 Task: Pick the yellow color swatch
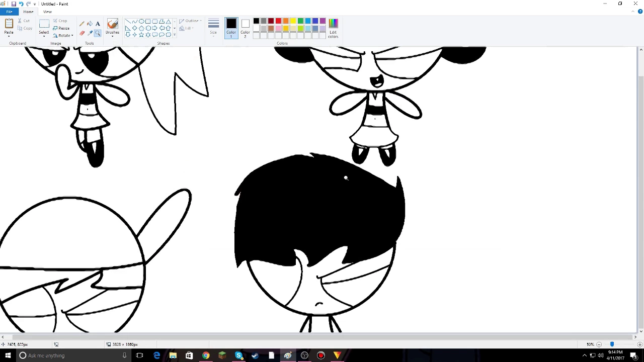point(293,21)
